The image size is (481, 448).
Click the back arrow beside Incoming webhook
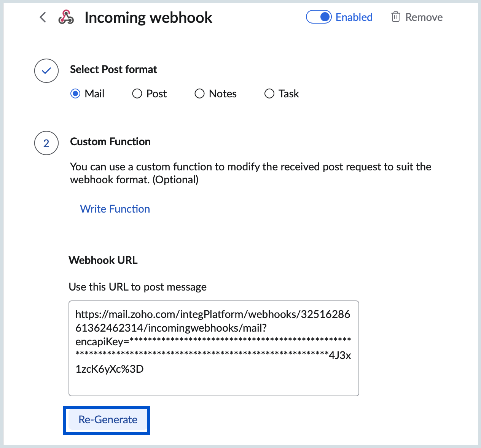coord(43,17)
